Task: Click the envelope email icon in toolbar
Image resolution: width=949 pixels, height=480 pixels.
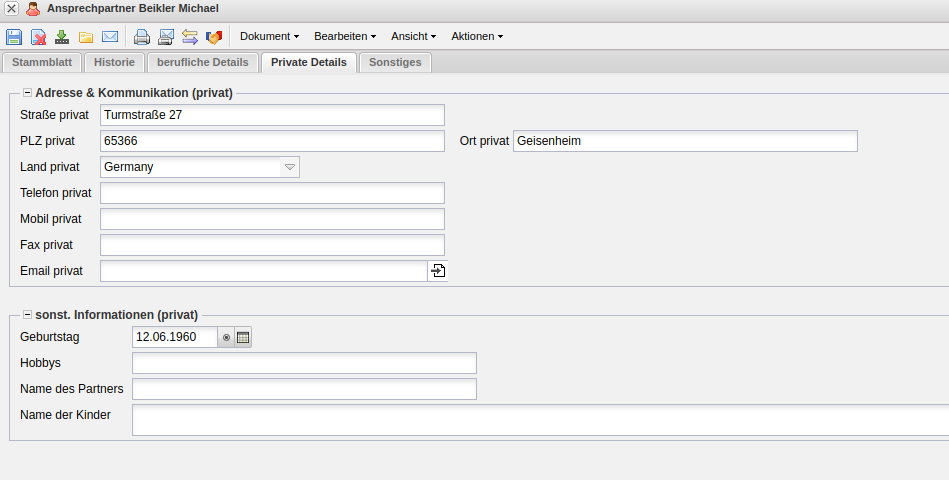Action: pyautogui.click(x=110, y=37)
